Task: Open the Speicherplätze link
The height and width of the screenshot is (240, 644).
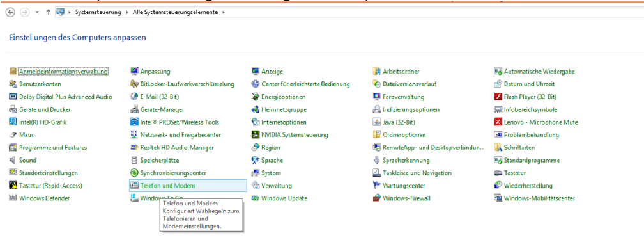Action: coord(160,160)
